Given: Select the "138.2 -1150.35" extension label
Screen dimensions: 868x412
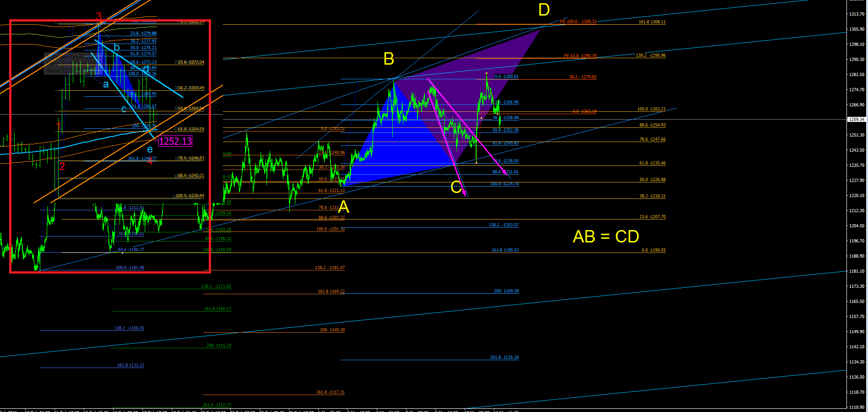Looking at the screenshot, I should coord(129,328).
